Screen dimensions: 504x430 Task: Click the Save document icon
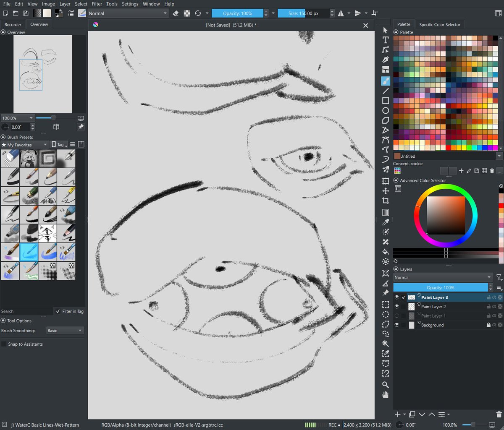[26, 13]
